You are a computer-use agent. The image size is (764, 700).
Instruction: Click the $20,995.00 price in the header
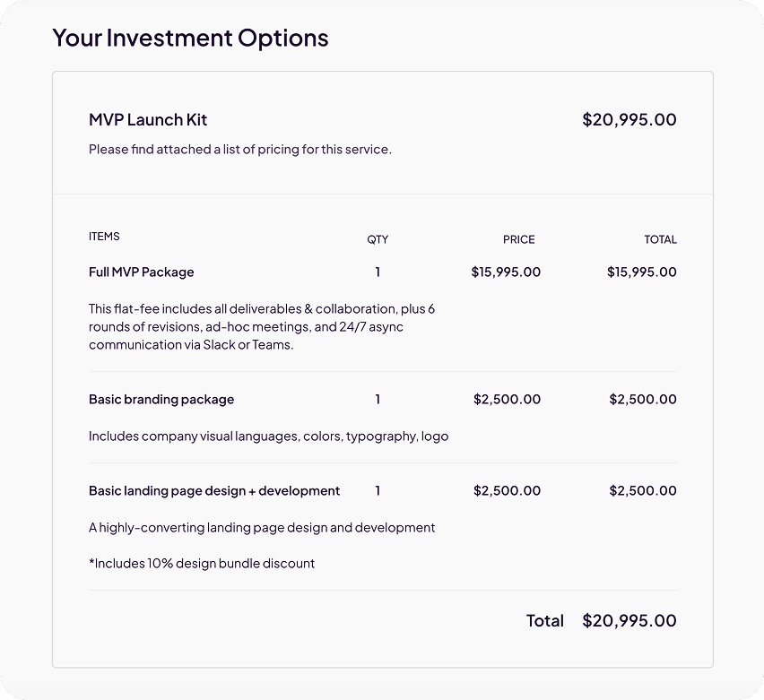click(629, 119)
